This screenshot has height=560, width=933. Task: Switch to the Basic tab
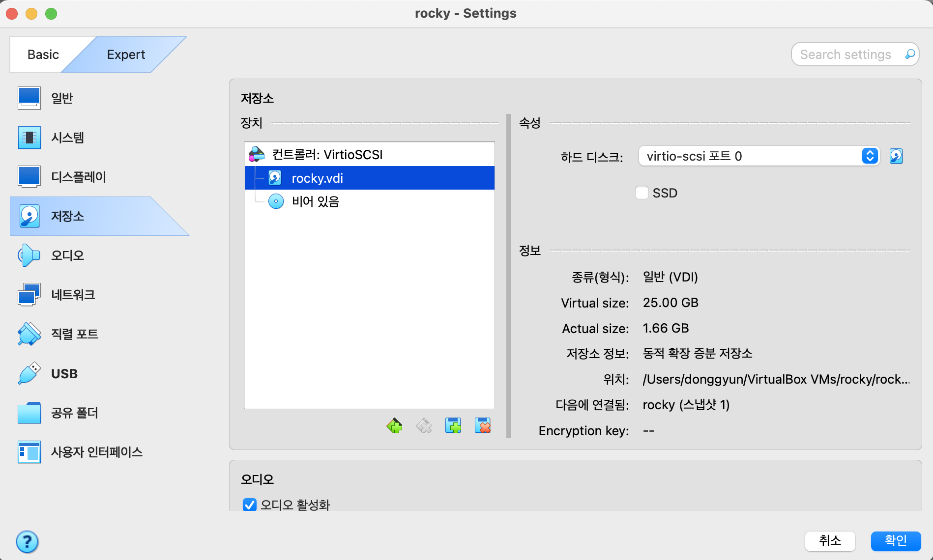(x=43, y=55)
